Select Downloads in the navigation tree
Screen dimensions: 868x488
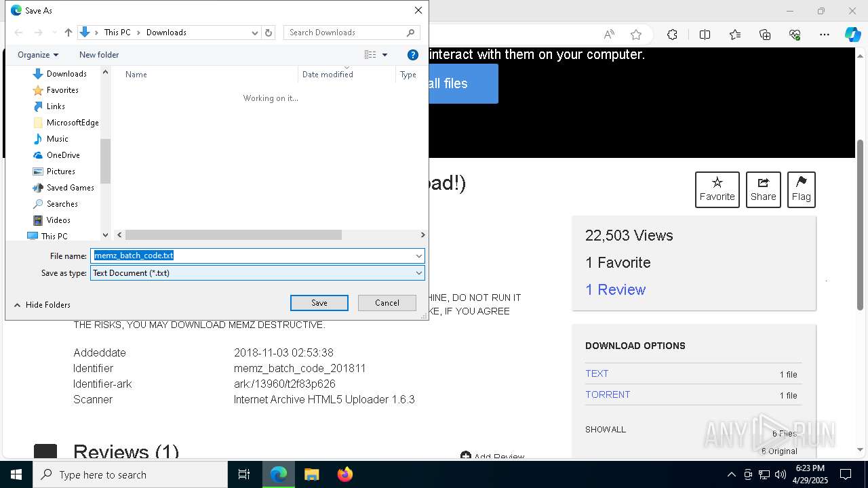point(66,74)
